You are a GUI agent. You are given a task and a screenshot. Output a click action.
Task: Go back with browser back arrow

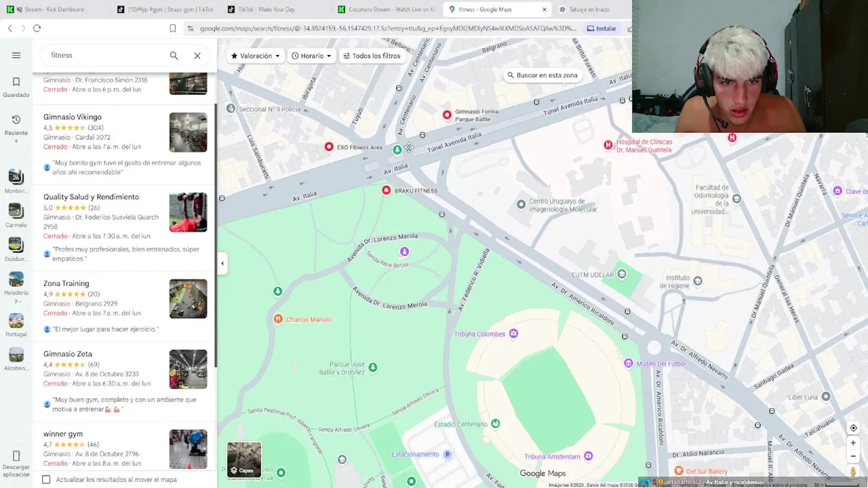coord(9,28)
